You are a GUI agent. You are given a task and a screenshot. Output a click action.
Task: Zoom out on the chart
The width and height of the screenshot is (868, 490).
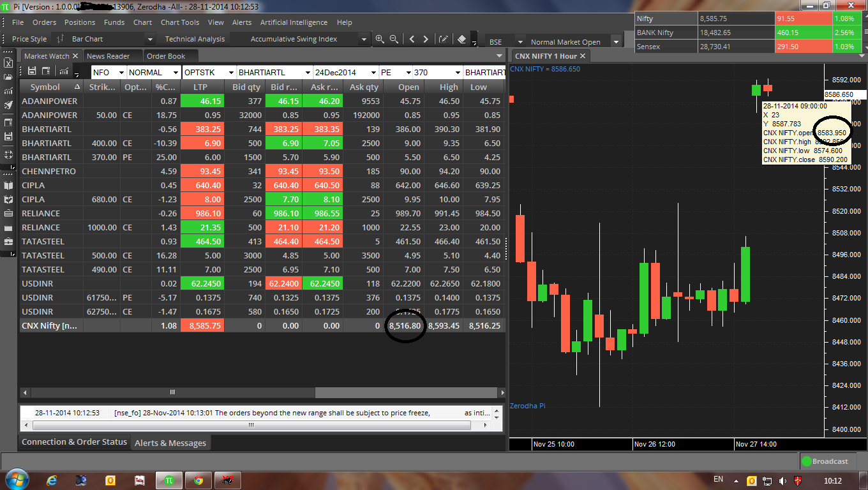tap(394, 39)
